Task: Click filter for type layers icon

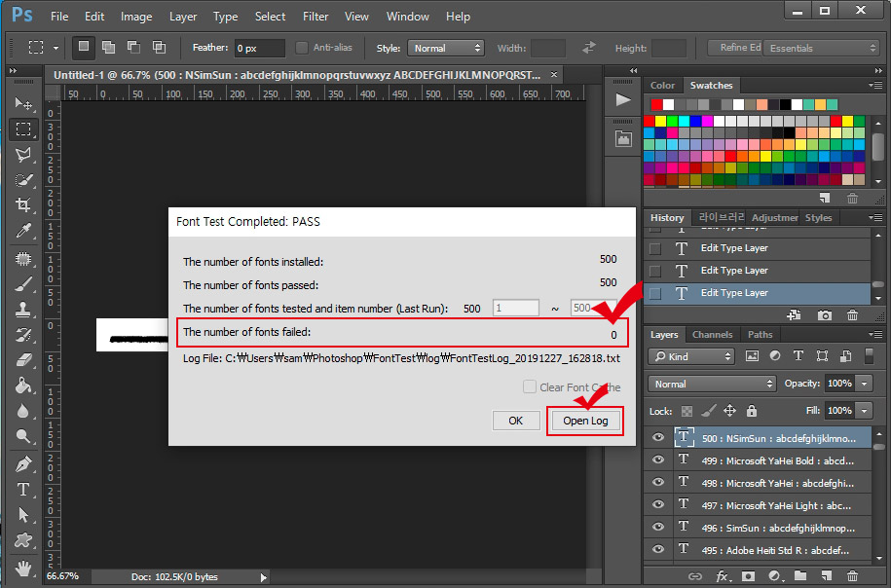Action: 798,355
